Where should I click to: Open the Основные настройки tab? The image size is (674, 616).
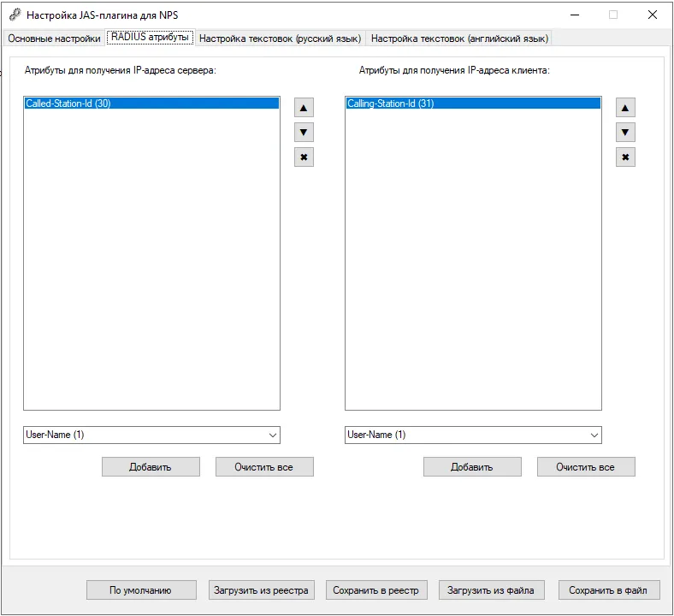pyautogui.click(x=54, y=38)
